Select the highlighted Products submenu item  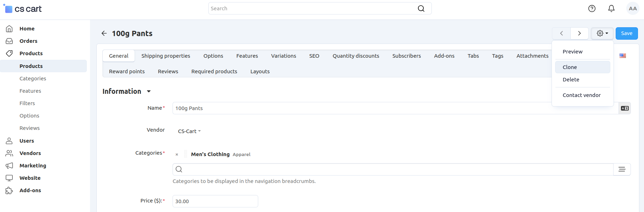click(43, 66)
